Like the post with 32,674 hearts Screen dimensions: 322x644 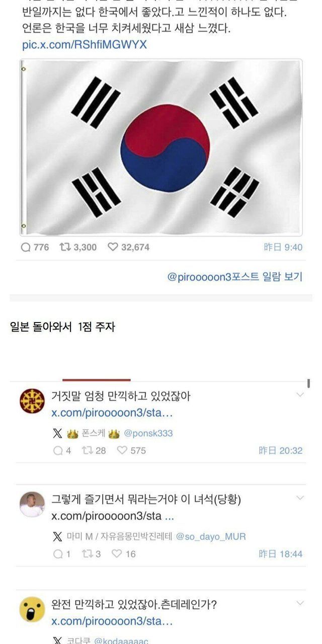[x=113, y=247]
